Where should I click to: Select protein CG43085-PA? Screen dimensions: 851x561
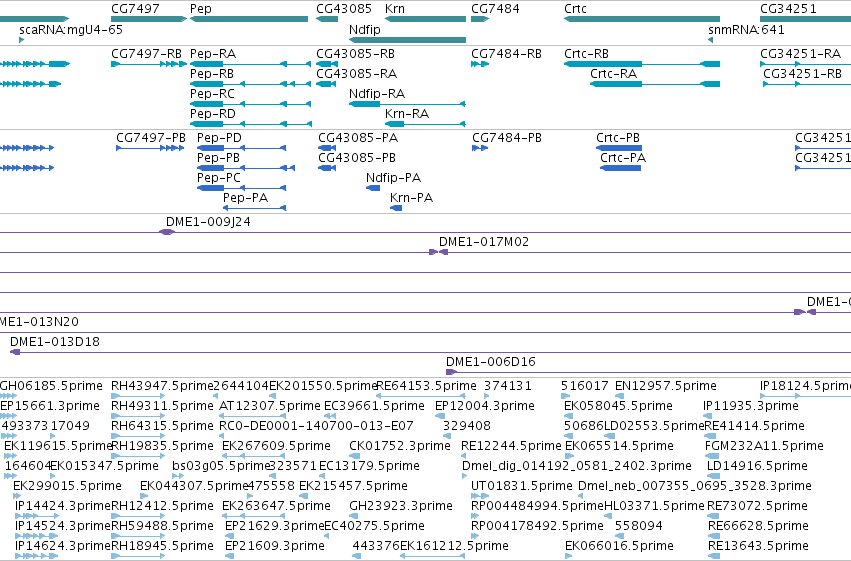tap(327, 148)
